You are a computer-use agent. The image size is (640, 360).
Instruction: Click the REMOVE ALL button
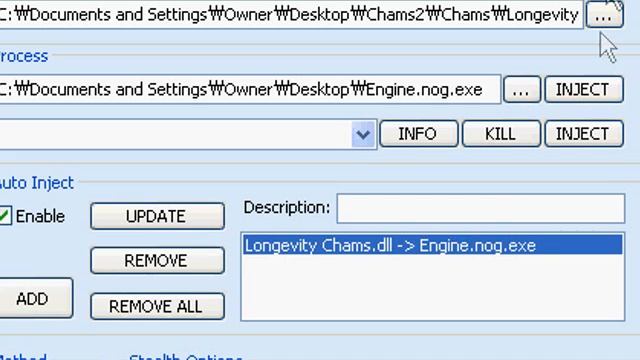pyautogui.click(x=157, y=306)
